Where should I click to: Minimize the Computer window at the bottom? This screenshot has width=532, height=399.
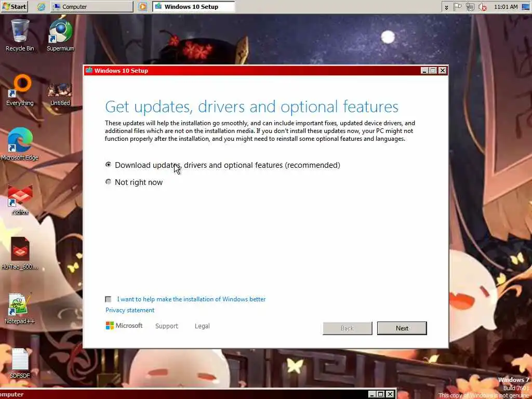click(372, 394)
